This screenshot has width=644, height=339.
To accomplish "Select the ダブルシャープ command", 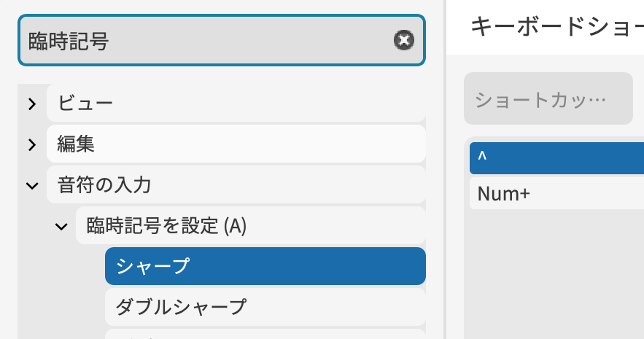I will pos(264,307).
